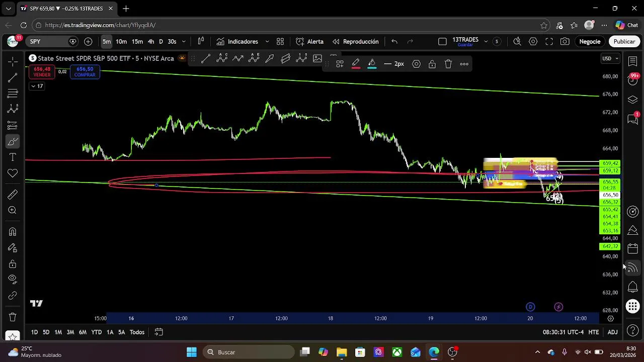This screenshot has width=644, height=362.
Task: Click the COMPRAR 656,50 buy button
Action: click(x=85, y=72)
